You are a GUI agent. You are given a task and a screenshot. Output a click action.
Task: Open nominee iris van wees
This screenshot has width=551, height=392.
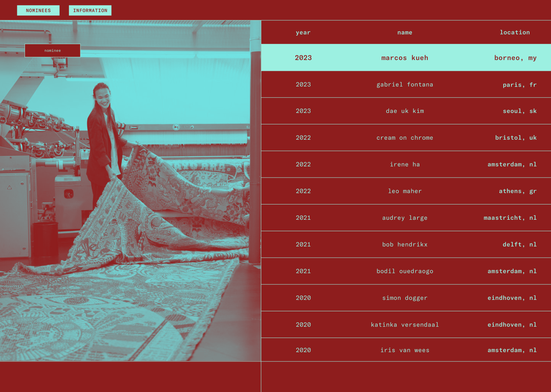406,350
